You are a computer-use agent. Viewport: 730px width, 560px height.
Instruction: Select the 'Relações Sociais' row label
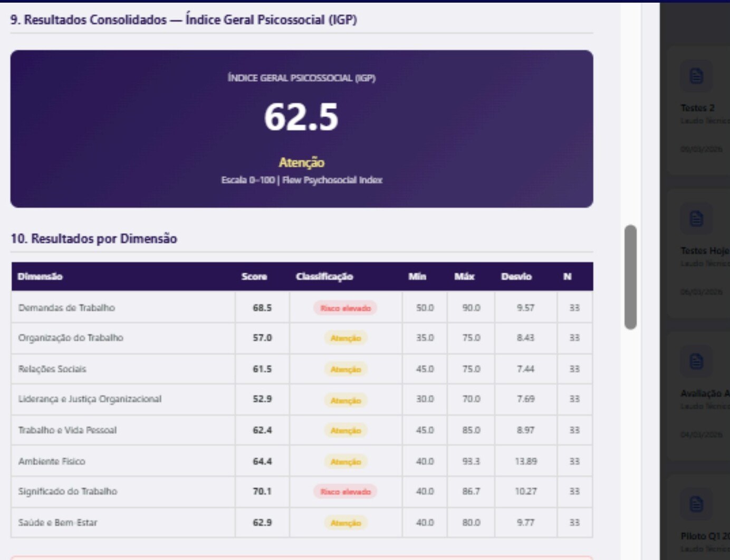pos(52,369)
